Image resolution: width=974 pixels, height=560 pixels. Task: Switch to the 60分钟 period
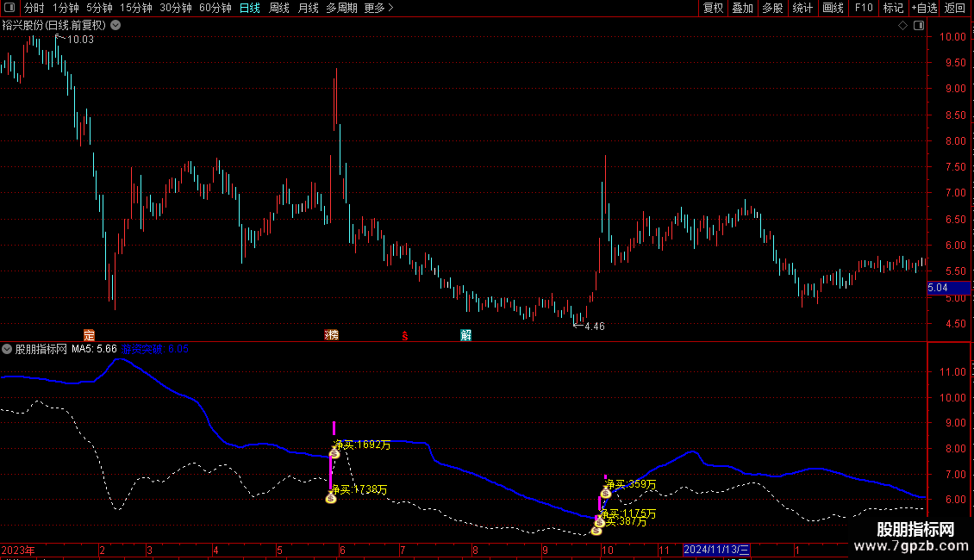point(215,8)
